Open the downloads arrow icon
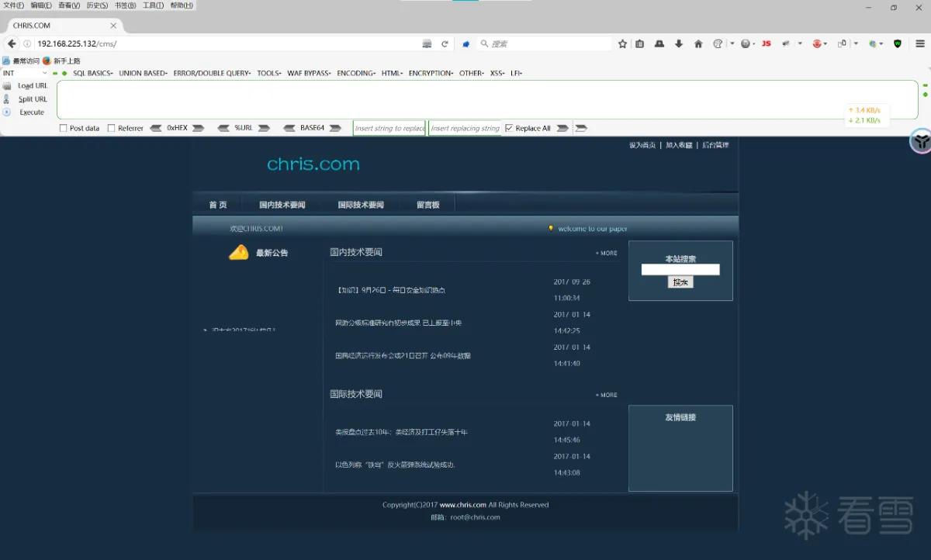The image size is (931, 560). tap(679, 44)
